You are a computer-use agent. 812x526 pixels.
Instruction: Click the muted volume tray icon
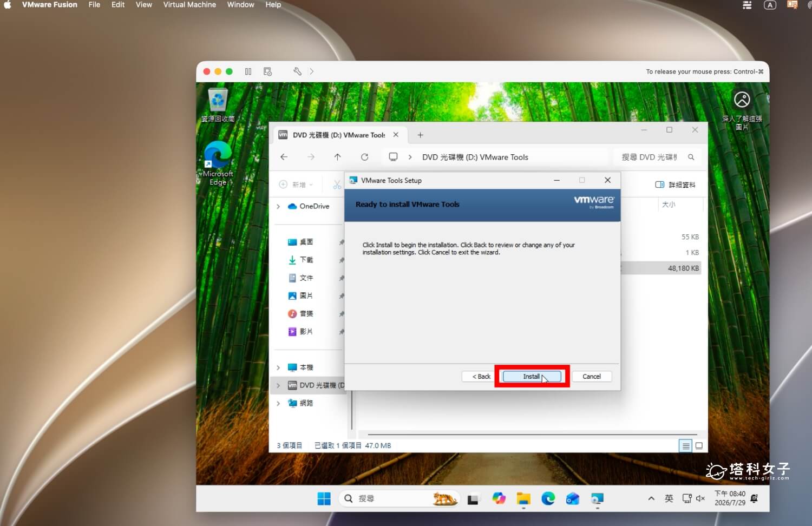pyautogui.click(x=700, y=498)
